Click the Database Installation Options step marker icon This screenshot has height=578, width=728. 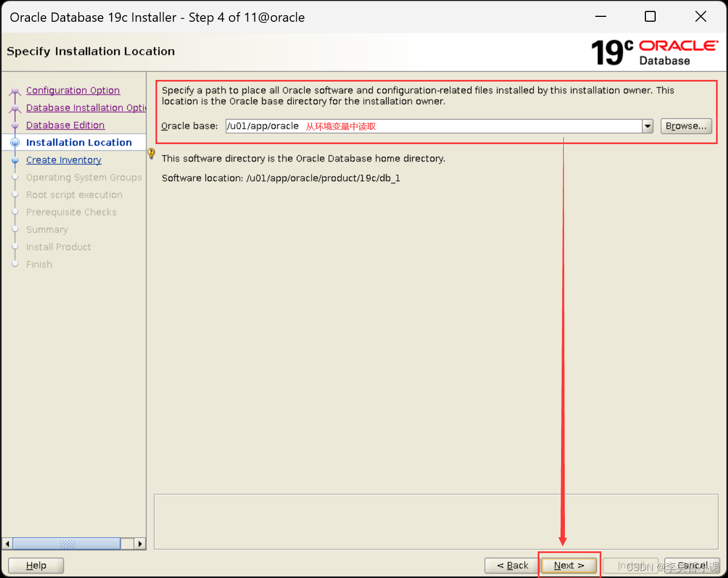pyautogui.click(x=15, y=108)
